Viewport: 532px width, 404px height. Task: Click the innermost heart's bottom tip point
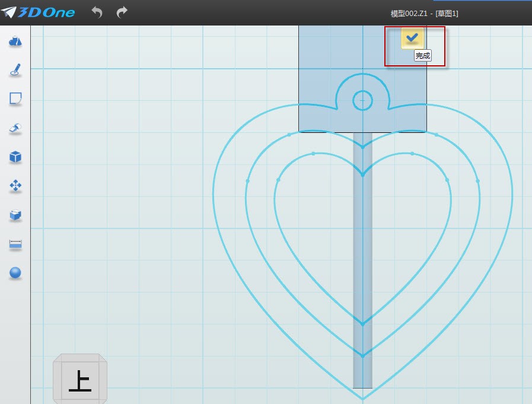(362, 323)
